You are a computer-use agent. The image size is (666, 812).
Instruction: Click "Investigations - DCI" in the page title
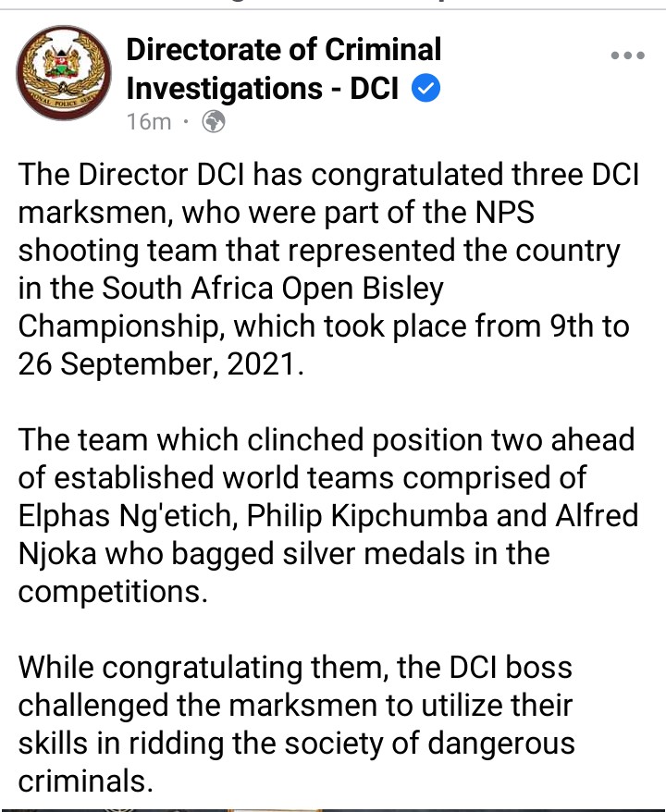click(x=262, y=89)
